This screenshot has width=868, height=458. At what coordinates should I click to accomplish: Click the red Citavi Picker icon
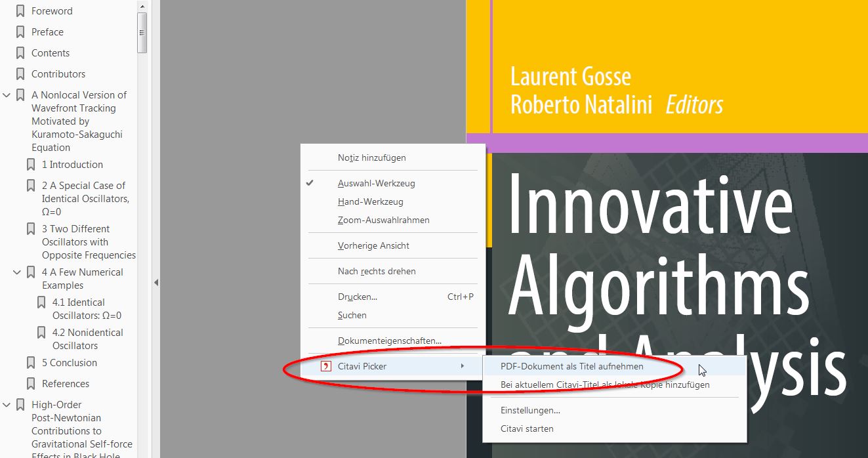325,366
